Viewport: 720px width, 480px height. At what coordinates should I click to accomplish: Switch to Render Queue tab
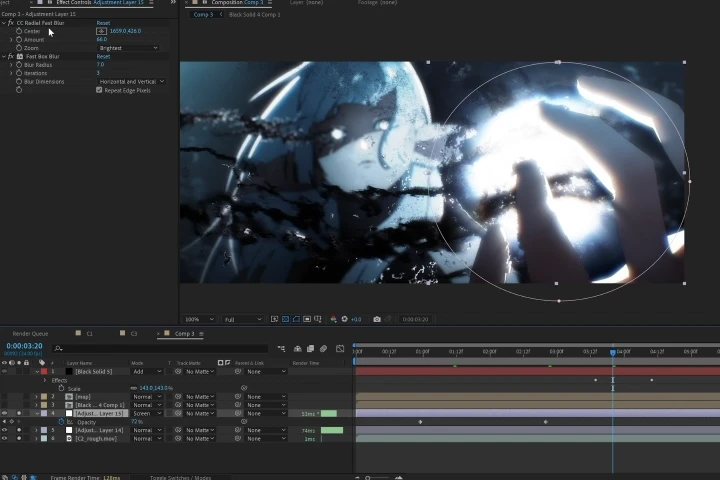[x=30, y=334]
